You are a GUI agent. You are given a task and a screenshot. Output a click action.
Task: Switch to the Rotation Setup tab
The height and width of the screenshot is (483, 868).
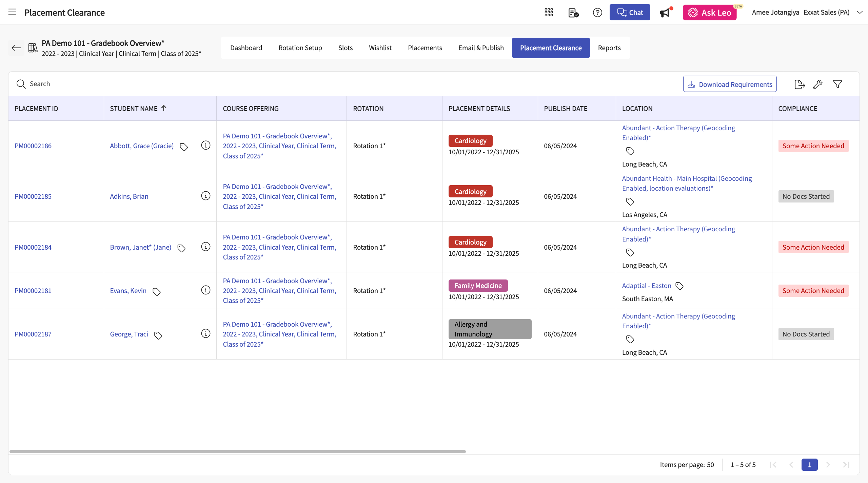point(300,48)
